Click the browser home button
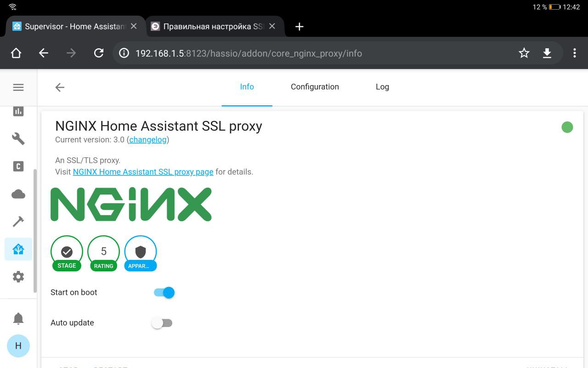The height and width of the screenshot is (368, 588). [x=16, y=53]
